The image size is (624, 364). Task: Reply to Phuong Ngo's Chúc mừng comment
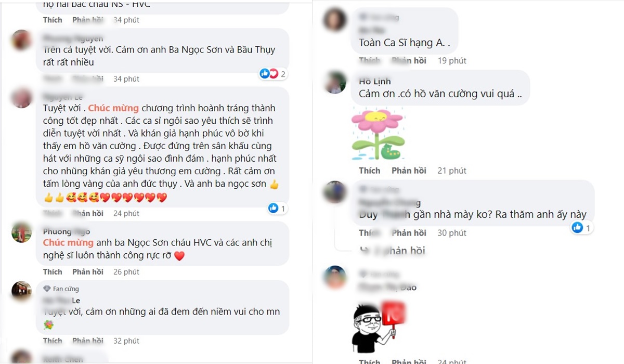(x=88, y=272)
